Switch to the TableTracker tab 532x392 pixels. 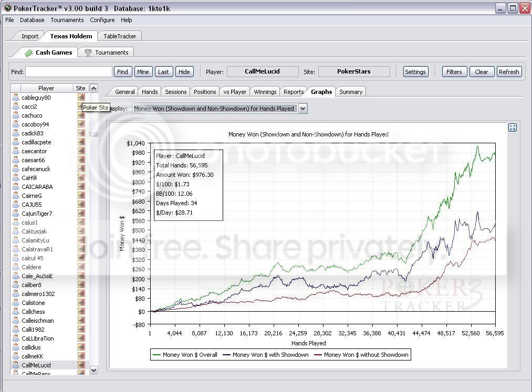point(120,36)
